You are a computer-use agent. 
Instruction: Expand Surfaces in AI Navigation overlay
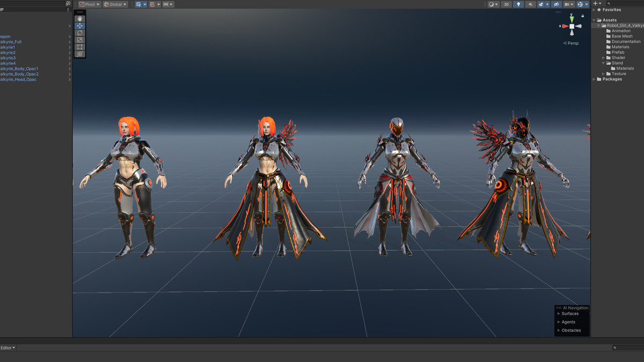tap(559, 314)
